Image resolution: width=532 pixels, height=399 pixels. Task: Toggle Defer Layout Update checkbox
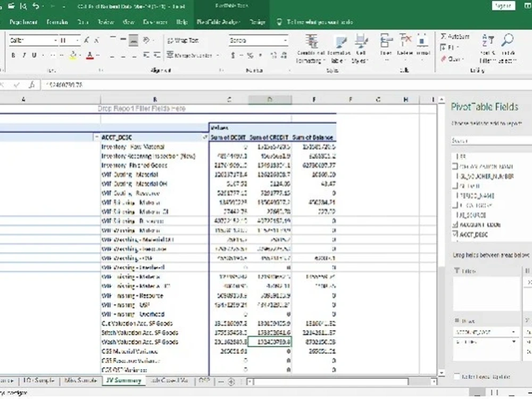tap(456, 377)
